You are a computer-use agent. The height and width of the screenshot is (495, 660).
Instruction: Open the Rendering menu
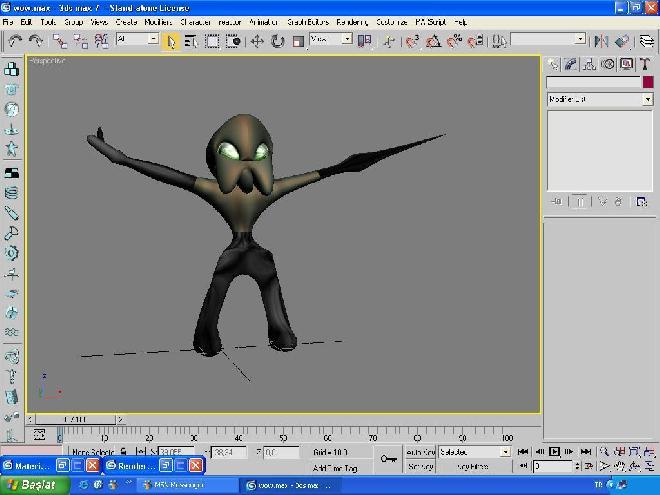click(351, 21)
